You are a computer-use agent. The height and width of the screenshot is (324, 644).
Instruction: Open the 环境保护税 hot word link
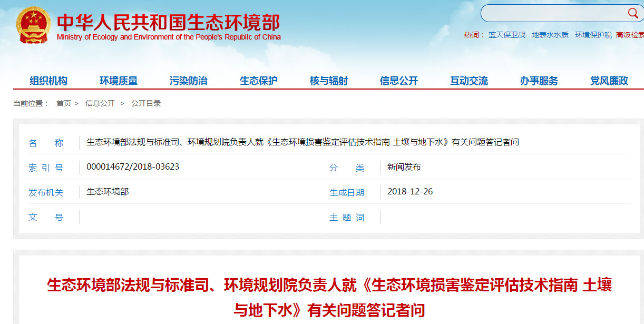tap(593, 35)
